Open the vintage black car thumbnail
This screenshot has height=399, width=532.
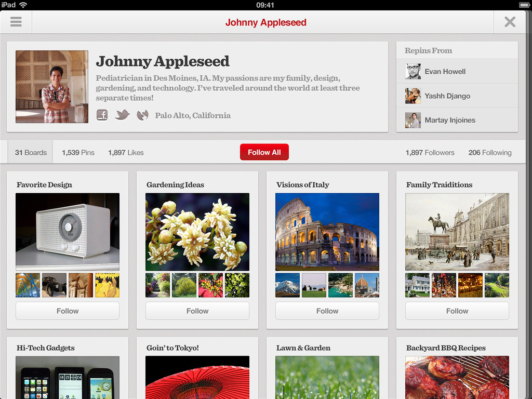(54, 285)
